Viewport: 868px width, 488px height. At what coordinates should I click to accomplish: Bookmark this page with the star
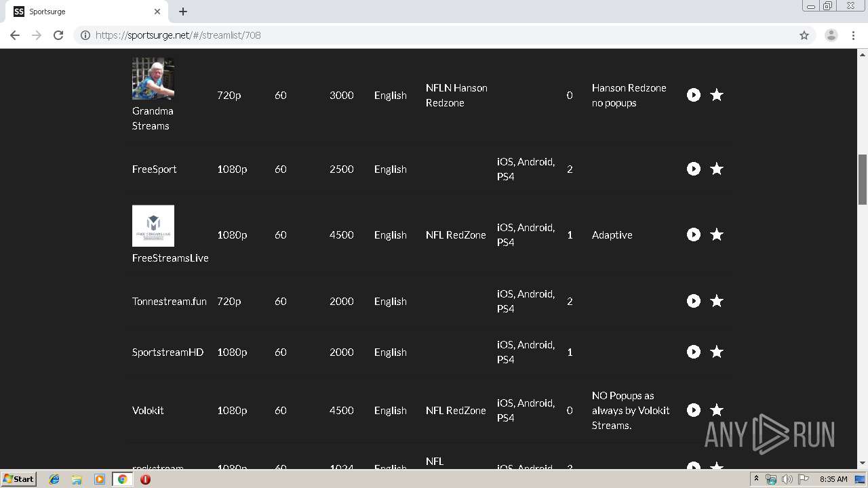(x=804, y=35)
